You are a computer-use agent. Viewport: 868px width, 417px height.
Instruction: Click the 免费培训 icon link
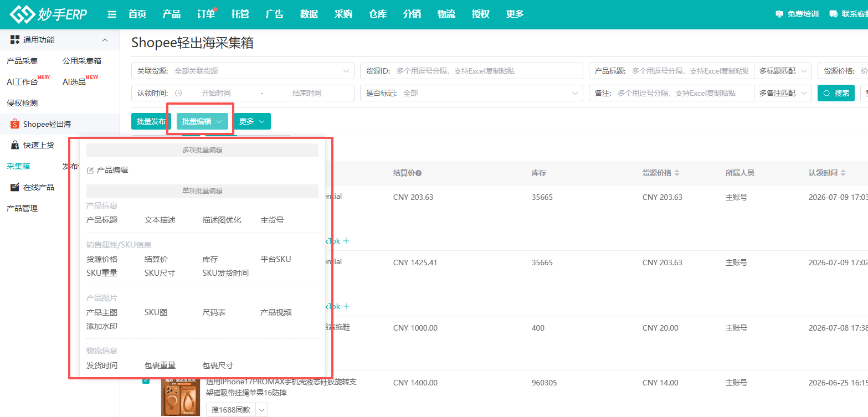(779, 14)
